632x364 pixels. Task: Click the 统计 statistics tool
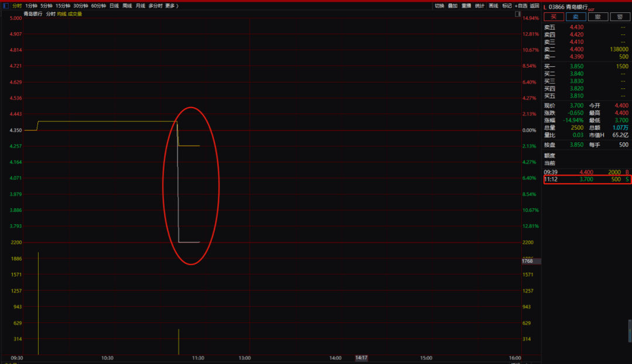tap(480, 6)
